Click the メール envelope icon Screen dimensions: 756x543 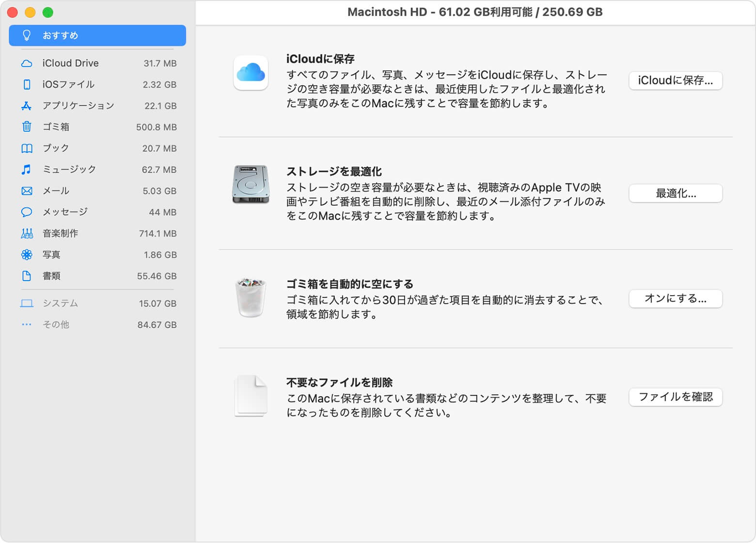pyautogui.click(x=27, y=191)
